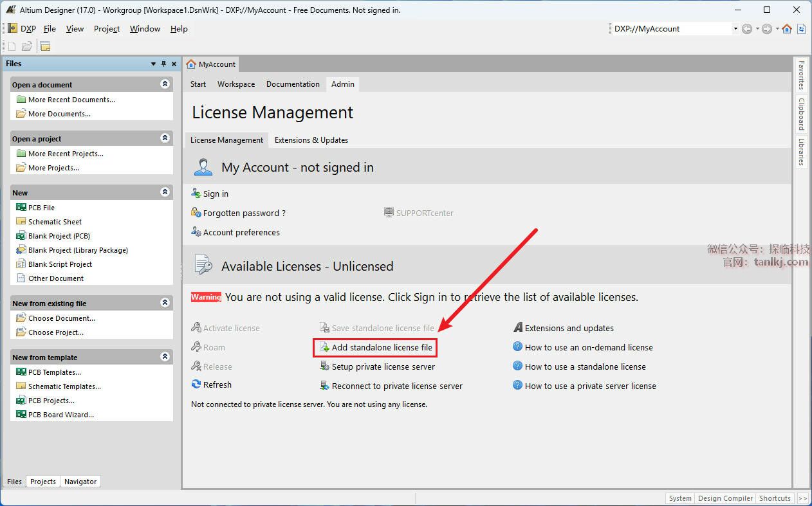Open the Clipboard side panel tab
812x506 pixels.
[x=801, y=114]
